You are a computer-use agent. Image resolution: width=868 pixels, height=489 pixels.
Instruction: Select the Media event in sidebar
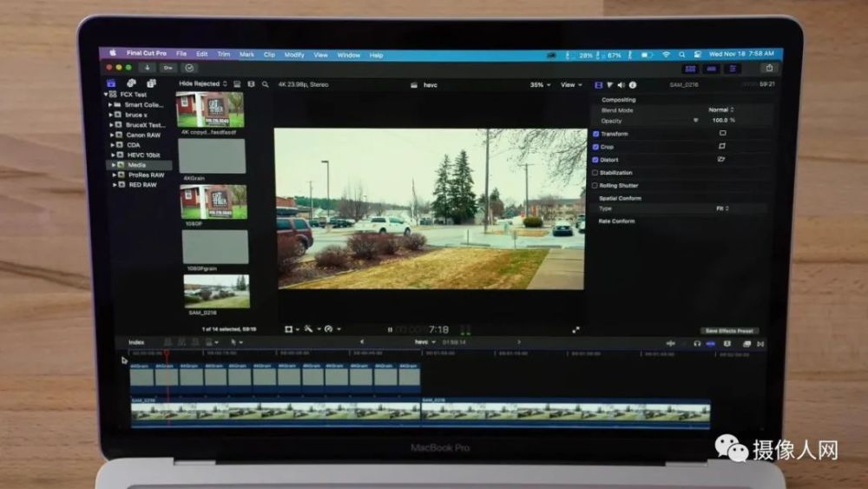point(139,165)
